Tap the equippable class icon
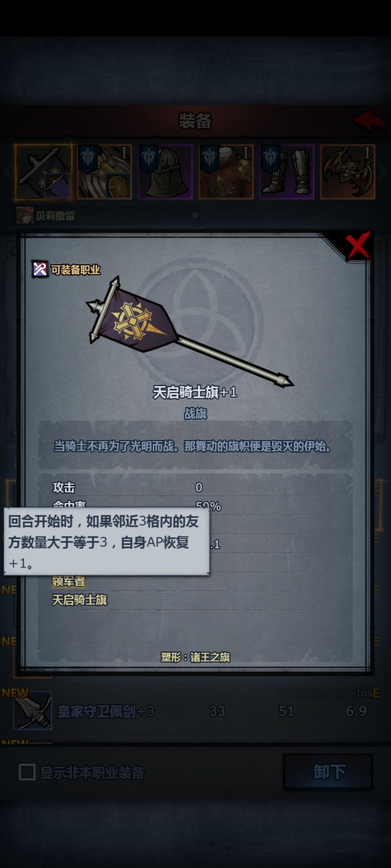Screen dimensions: 391x868 coord(40,269)
